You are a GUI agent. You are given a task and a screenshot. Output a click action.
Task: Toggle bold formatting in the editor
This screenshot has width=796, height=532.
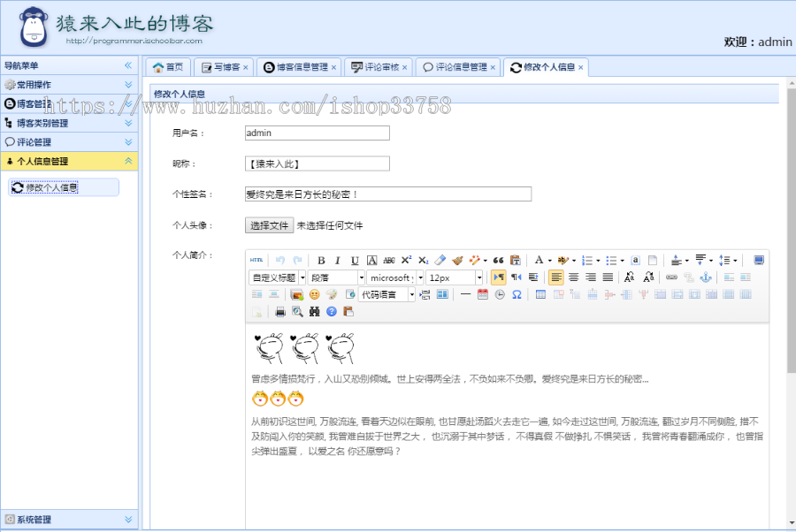tap(322, 260)
